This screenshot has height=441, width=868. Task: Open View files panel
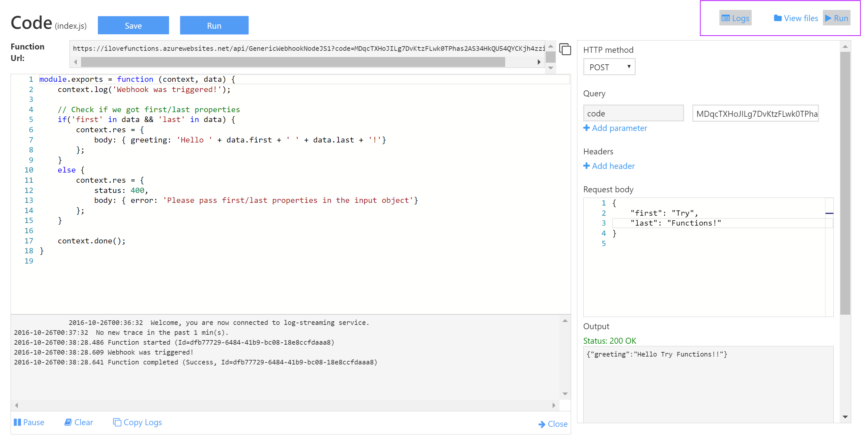tap(796, 18)
